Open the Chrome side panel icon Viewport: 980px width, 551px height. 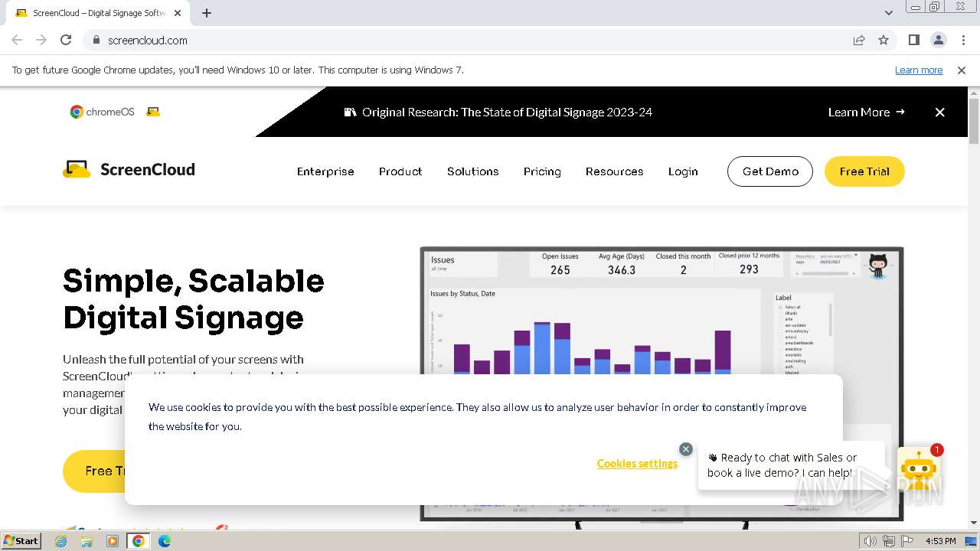point(914,40)
